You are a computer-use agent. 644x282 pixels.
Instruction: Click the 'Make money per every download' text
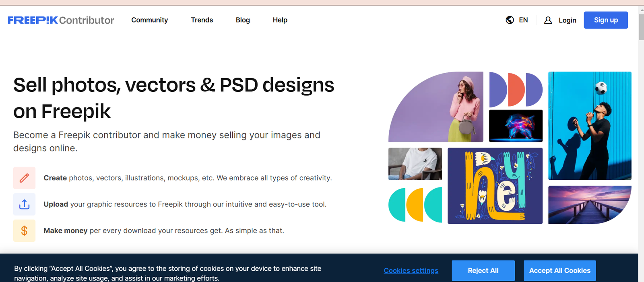pyautogui.click(x=164, y=231)
